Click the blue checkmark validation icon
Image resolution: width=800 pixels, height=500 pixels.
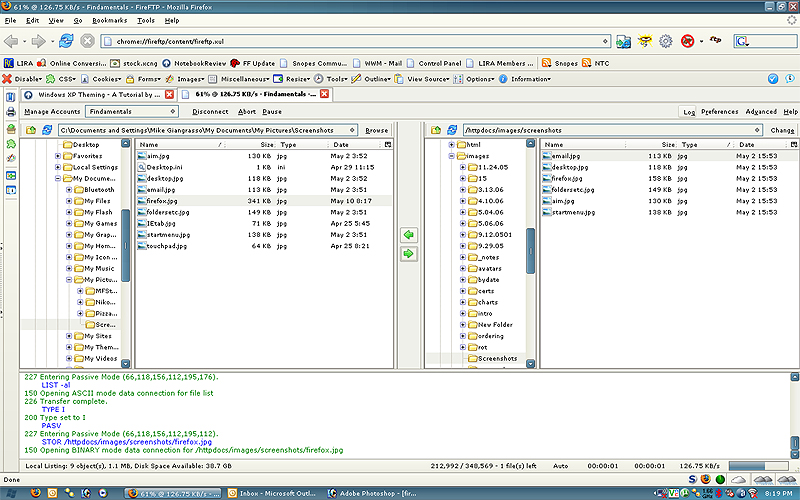click(773, 79)
